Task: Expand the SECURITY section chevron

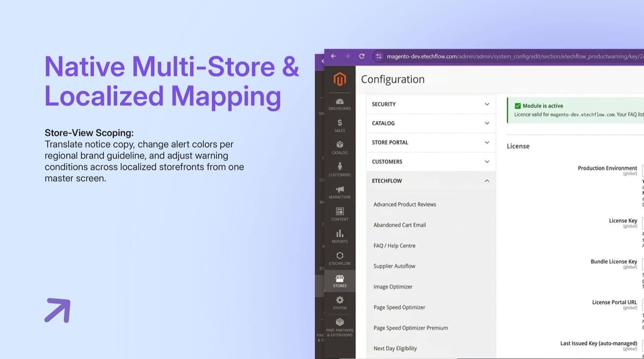Action: click(487, 104)
